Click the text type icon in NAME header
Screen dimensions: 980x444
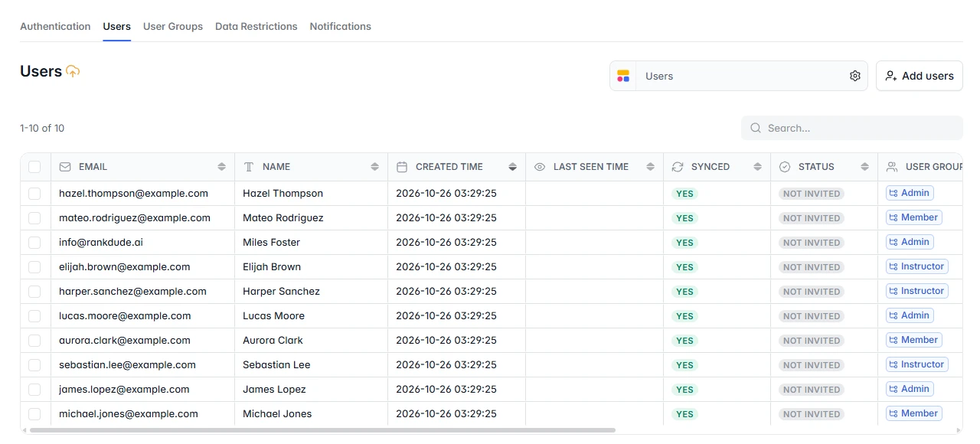coord(249,166)
